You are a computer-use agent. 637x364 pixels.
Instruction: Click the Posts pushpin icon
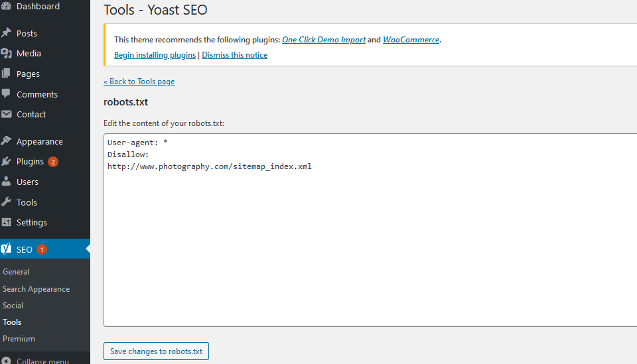click(x=6, y=33)
